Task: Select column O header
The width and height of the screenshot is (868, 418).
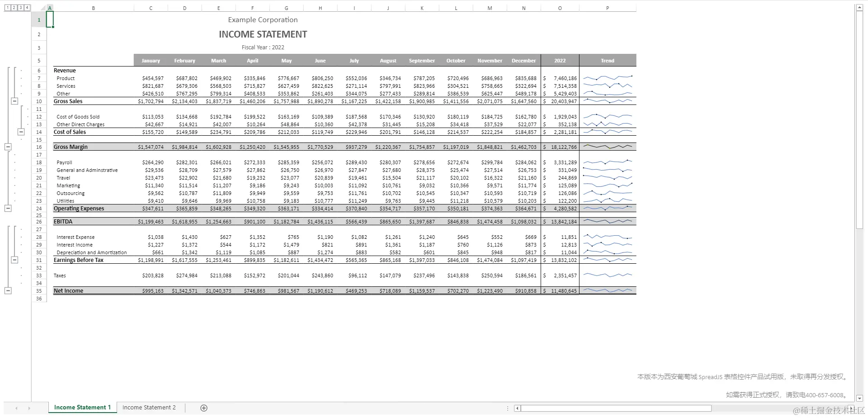Action: [560, 8]
